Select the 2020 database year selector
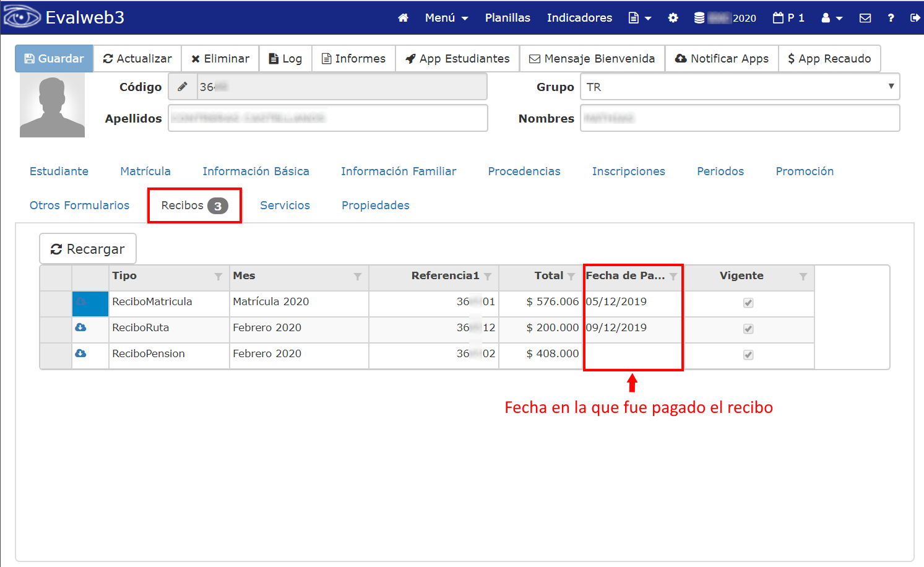This screenshot has width=924, height=567. click(725, 18)
